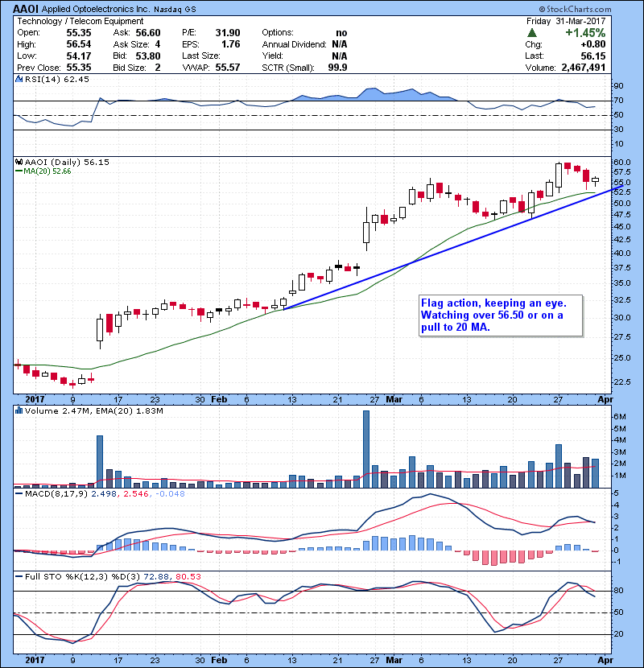Click the VWAP value 55.57
This screenshot has width=644, height=668.
coord(228,68)
